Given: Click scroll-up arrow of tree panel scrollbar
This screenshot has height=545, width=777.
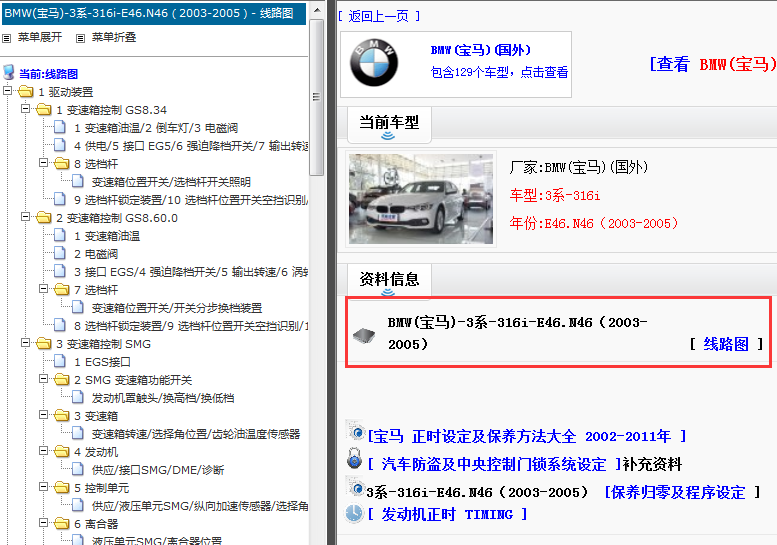Looking at the screenshot, I should point(317,10).
